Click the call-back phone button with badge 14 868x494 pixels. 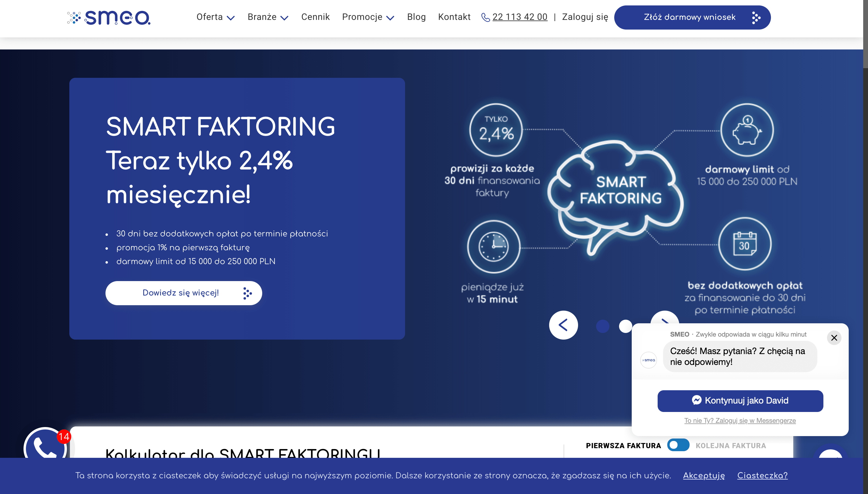pyautogui.click(x=46, y=445)
